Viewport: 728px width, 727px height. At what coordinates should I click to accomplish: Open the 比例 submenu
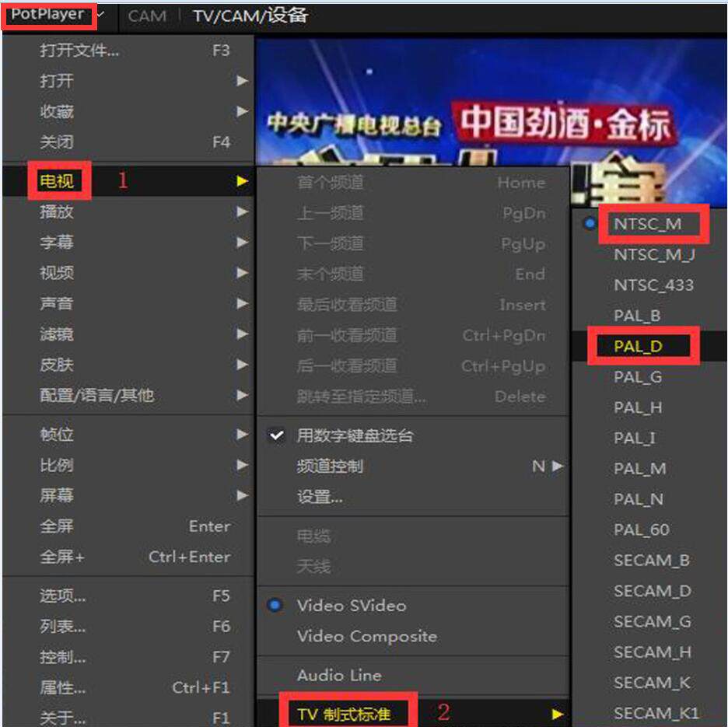pyautogui.click(x=128, y=465)
